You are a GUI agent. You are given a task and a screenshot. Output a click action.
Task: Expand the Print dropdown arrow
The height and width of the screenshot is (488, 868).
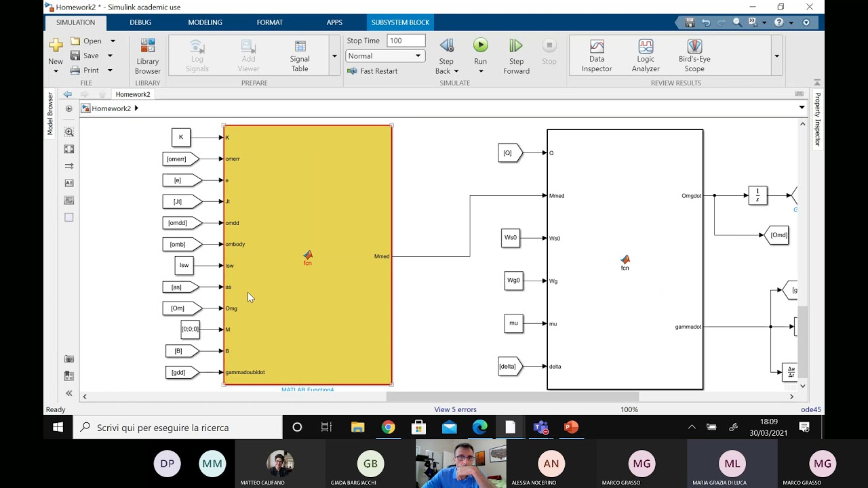click(110, 70)
